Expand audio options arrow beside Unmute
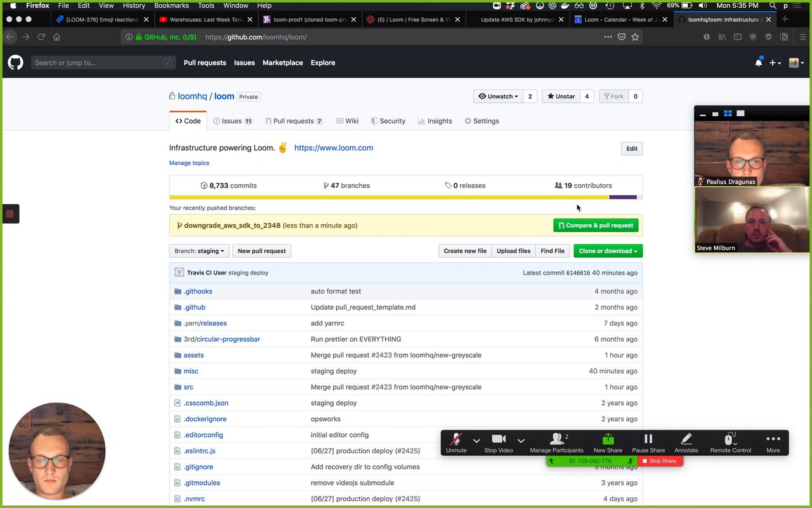This screenshot has height=508, width=812. (476, 440)
